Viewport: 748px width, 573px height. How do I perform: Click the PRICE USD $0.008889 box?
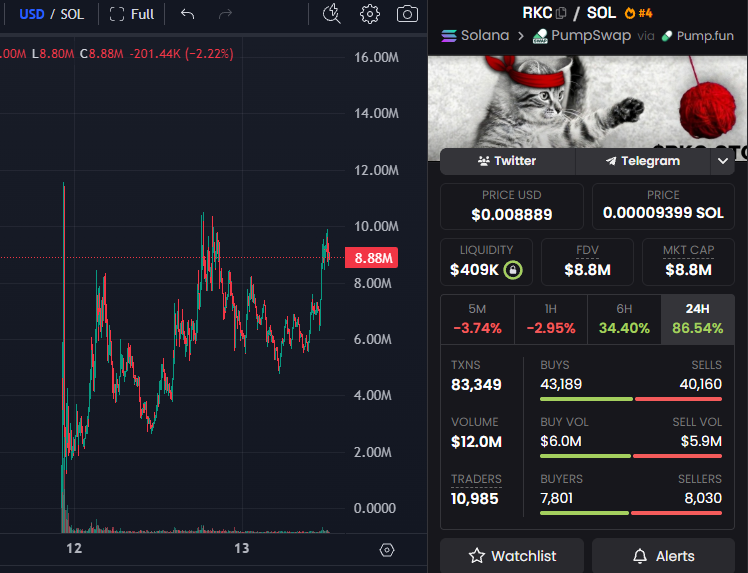point(511,207)
